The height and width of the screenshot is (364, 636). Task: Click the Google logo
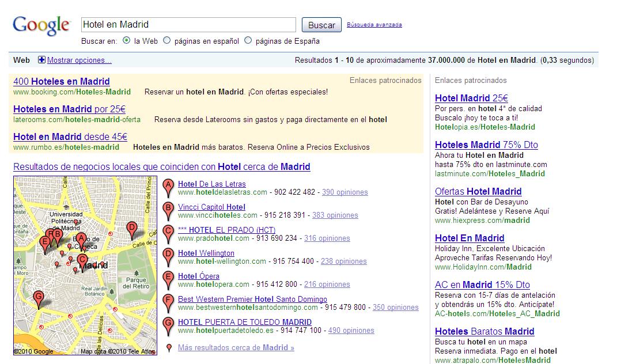(x=41, y=25)
